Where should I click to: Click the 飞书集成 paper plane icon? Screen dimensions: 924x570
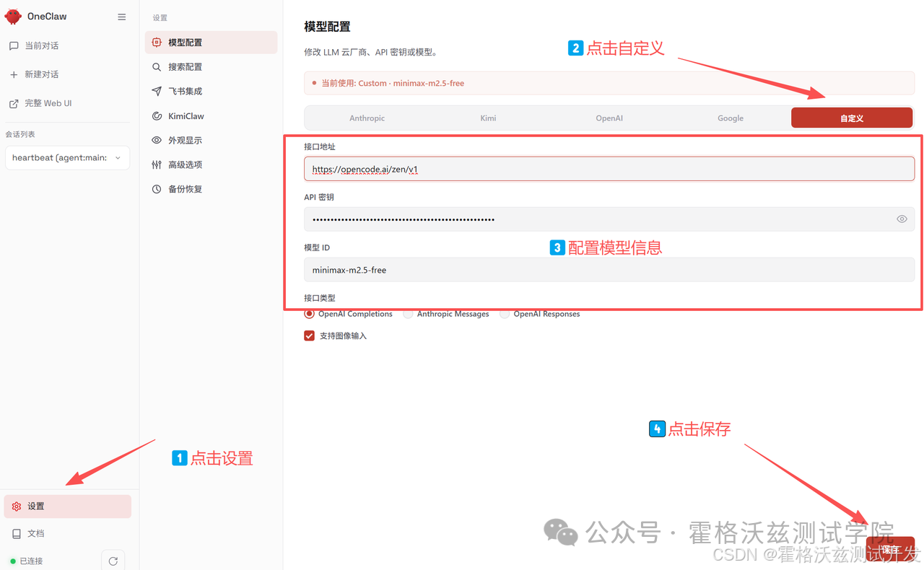pyautogui.click(x=157, y=92)
